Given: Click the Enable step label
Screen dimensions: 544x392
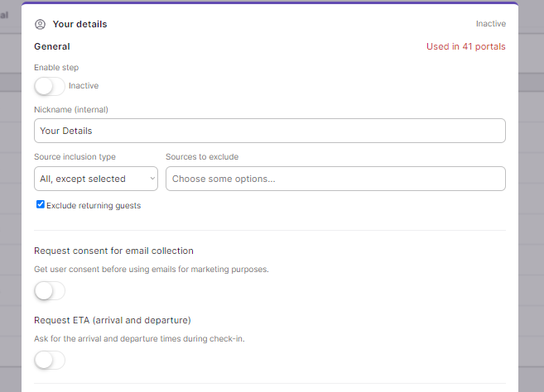Looking at the screenshot, I should pos(56,68).
